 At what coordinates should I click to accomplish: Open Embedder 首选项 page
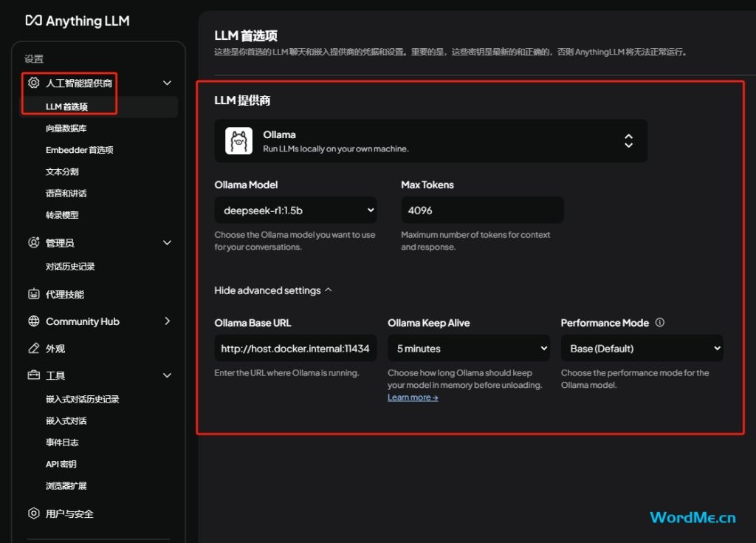point(80,150)
